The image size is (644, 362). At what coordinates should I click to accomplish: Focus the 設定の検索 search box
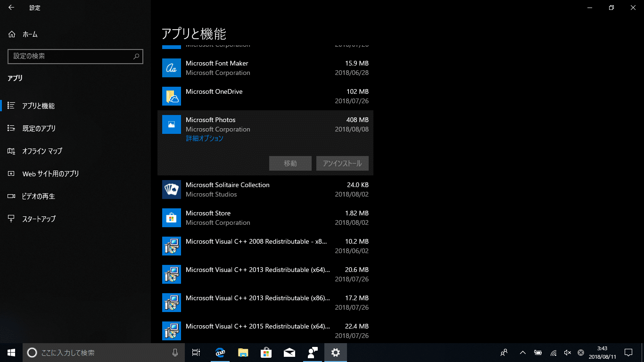pos(75,56)
